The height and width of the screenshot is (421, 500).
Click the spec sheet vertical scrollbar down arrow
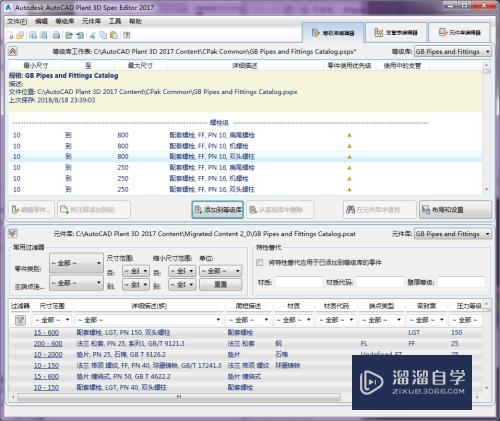click(x=486, y=189)
